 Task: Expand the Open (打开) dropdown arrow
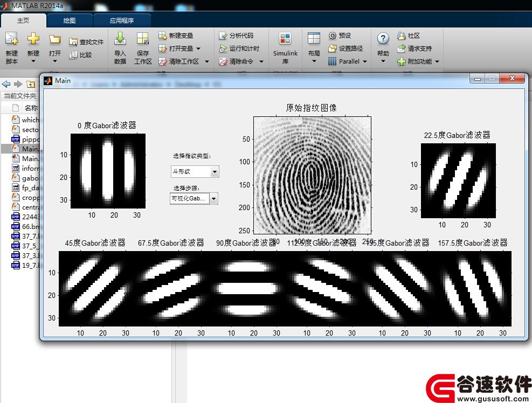tap(54, 61)
